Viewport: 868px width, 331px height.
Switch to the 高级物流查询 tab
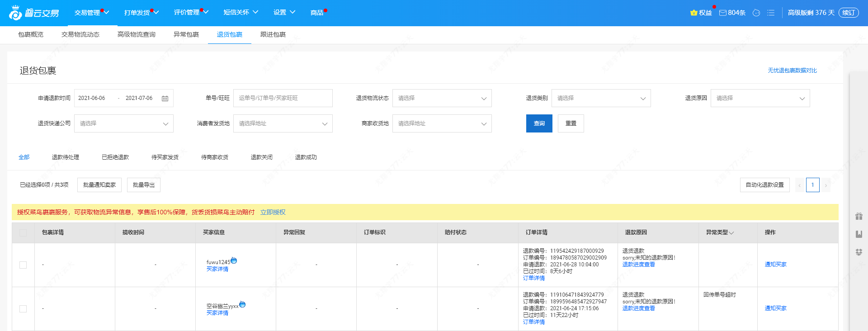137,34
